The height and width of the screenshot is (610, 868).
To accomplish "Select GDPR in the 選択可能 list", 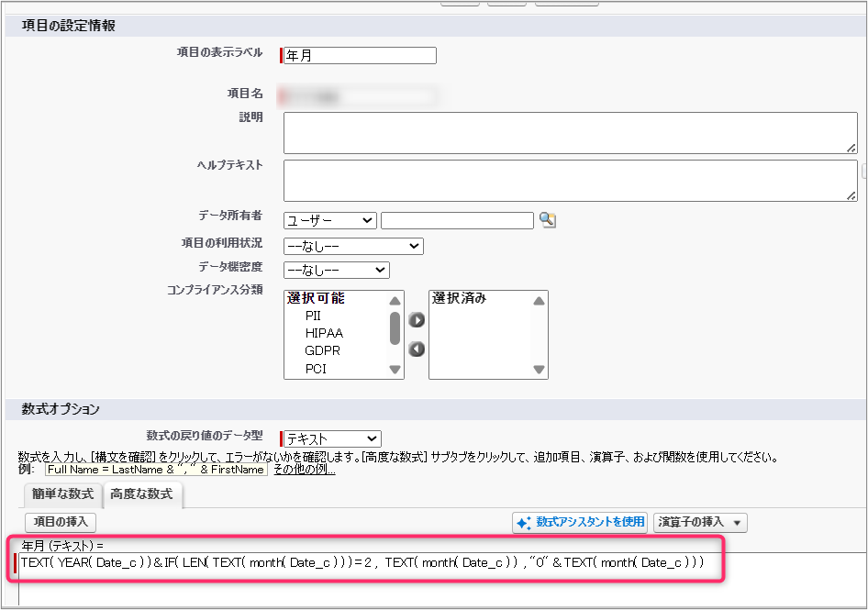I will [323, 350].
